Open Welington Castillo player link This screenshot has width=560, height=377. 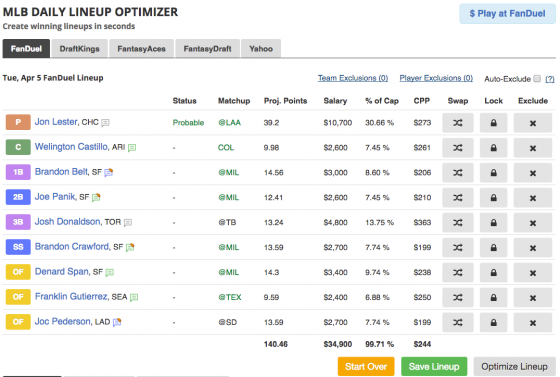tap(71, 147)
